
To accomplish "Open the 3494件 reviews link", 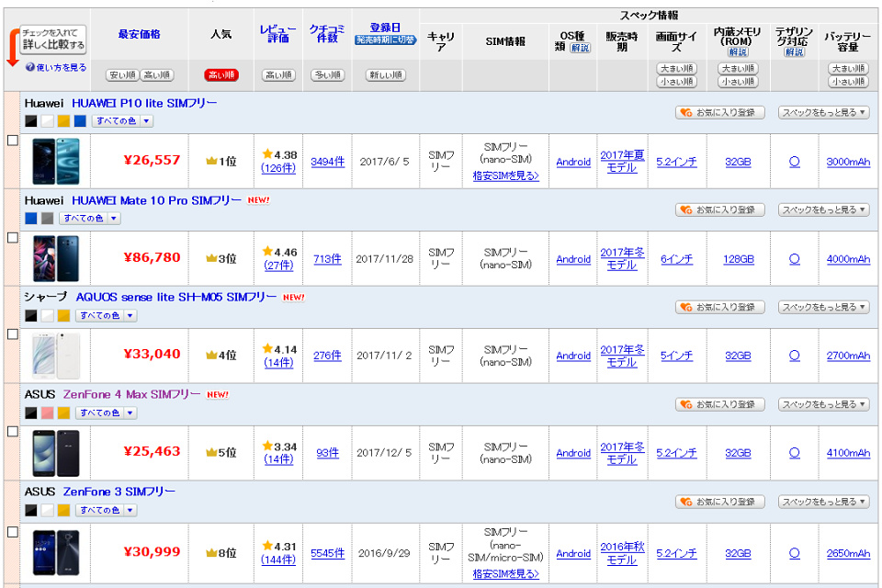I will pos(327,162).
